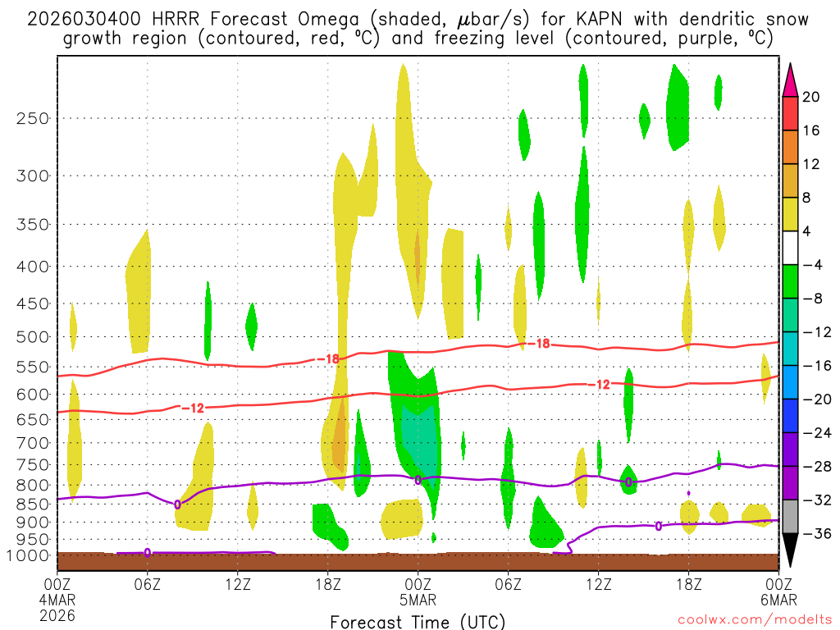The height and width of the screenshot is (630, 840).
Task: Click the left red -18 contour label
Action: [328, 359]
